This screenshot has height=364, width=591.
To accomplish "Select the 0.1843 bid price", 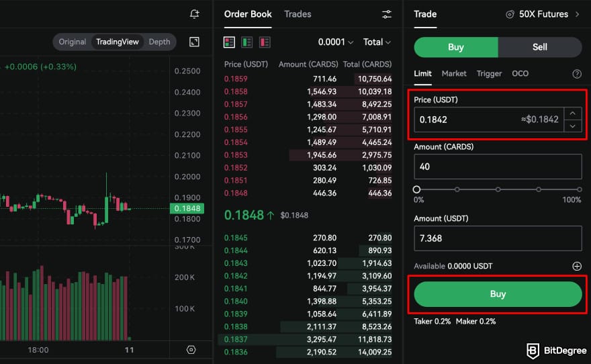I will [x=236, y=263].
